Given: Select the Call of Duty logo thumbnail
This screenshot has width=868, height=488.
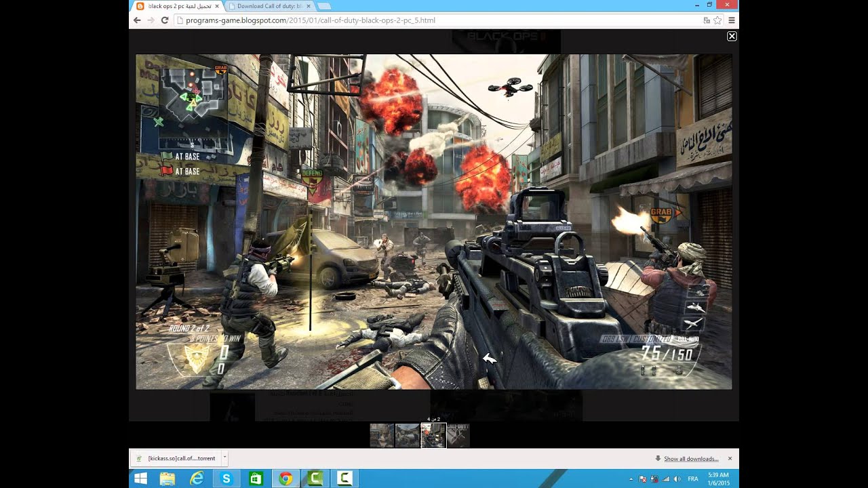Looking at the screenshot, I should pyautogui.click(x=458, y=435).
